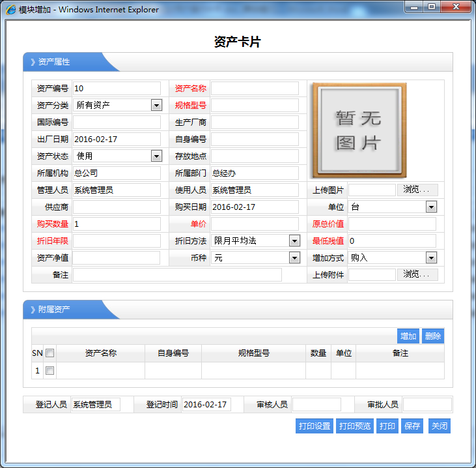Expand the 资产状态 dropdown

pyautogui.click(x=156, y=156)
